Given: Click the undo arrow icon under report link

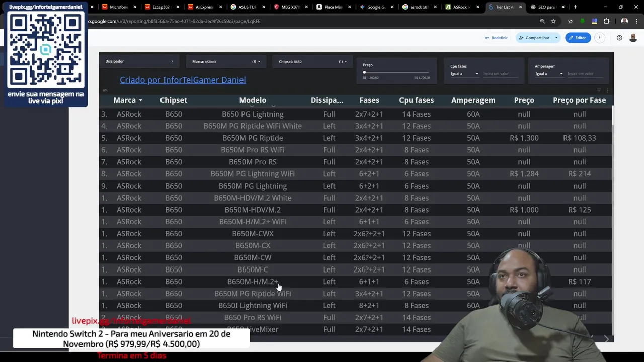Looking at the screenshot, I should (x=105, y=90).
